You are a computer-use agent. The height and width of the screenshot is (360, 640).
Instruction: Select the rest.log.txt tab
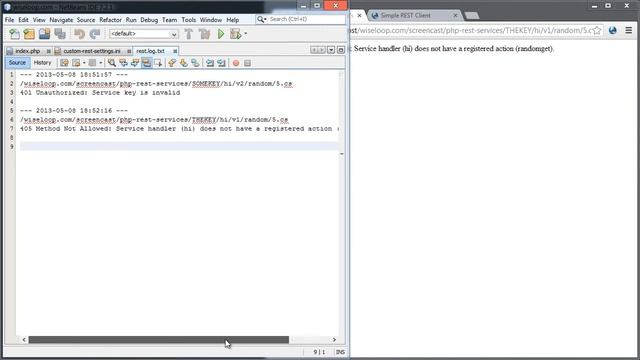[150, 51]
